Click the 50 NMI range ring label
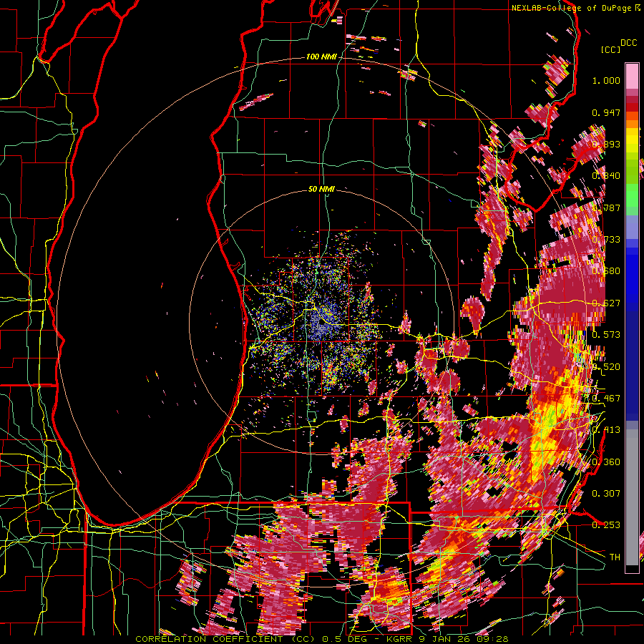 coord(321,189)
